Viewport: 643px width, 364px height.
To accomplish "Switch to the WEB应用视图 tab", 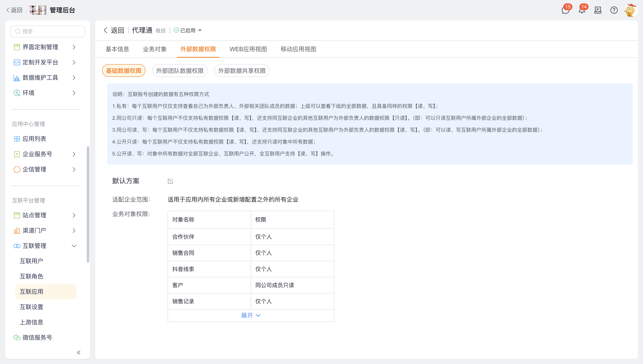I will coord(248,49).
